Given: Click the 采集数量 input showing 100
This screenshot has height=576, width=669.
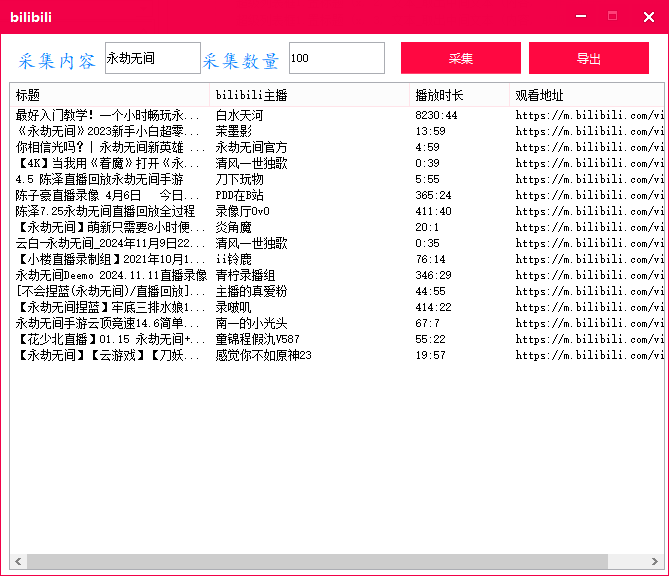Looking at the screenshot, I should [336, 58].
